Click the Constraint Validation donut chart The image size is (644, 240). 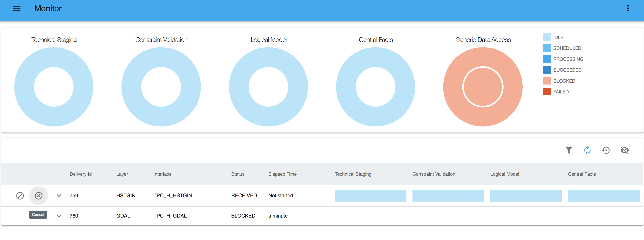point(161,87)
